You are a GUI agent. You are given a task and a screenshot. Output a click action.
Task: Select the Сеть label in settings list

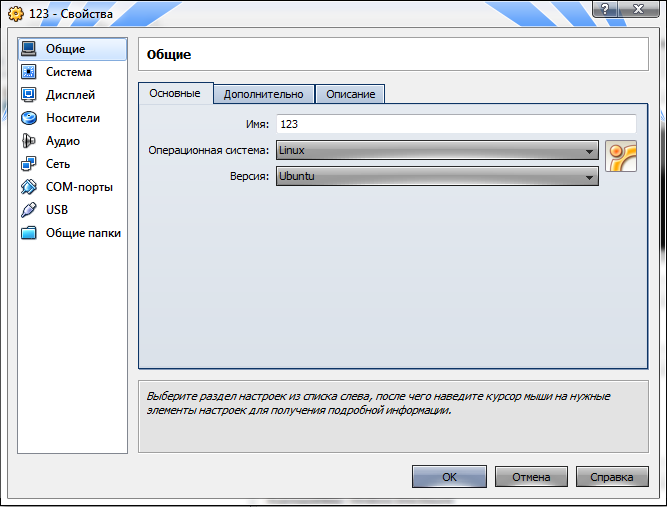tap(58, 164)
